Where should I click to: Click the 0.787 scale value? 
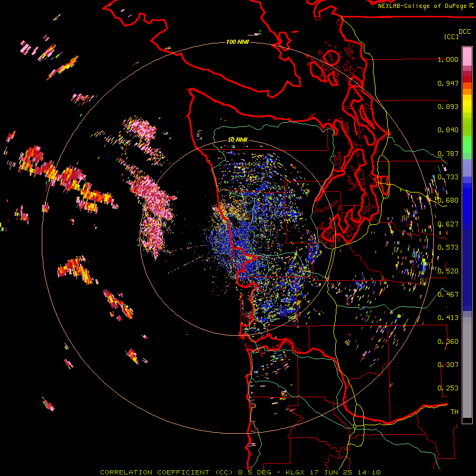[448, 153]
